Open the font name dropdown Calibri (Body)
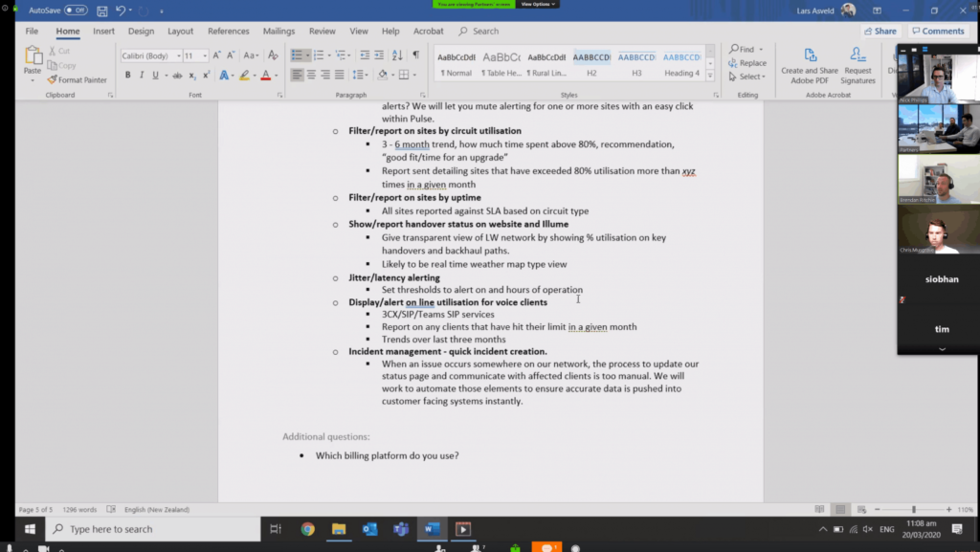 (149, 55)
